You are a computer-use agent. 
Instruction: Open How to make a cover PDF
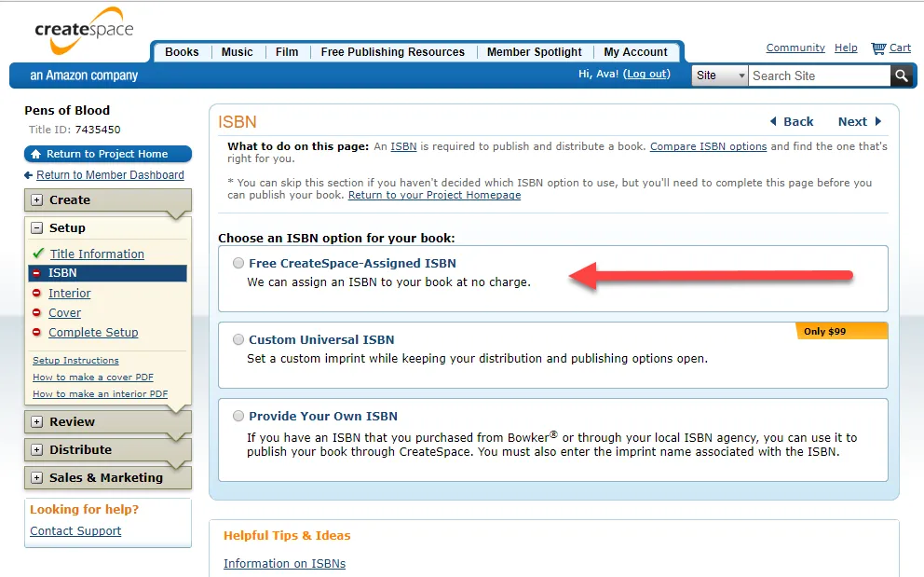pos(93,377)
